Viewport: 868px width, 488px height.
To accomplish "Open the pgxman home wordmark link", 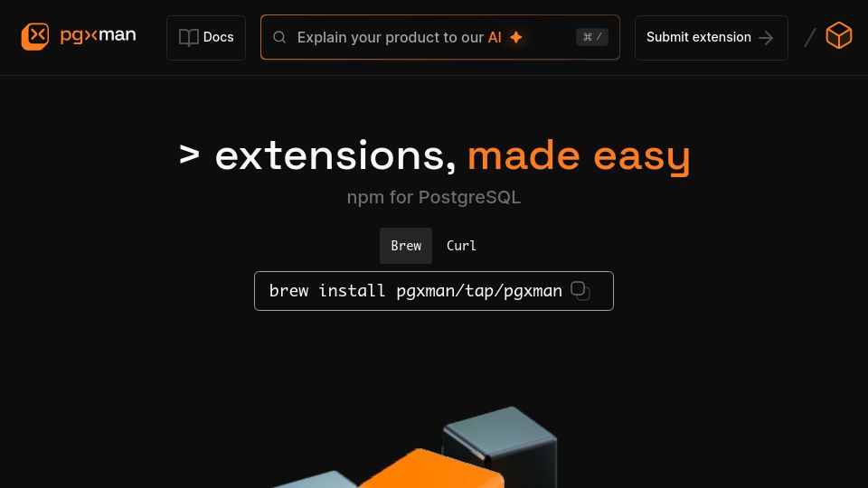I will point(98,36).
